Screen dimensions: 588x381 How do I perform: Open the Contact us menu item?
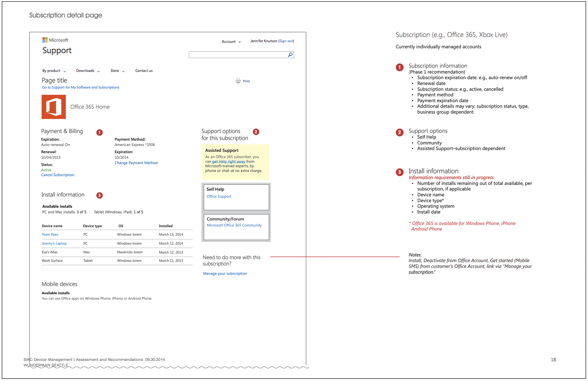pyautogui.click(x=144, y=71)
